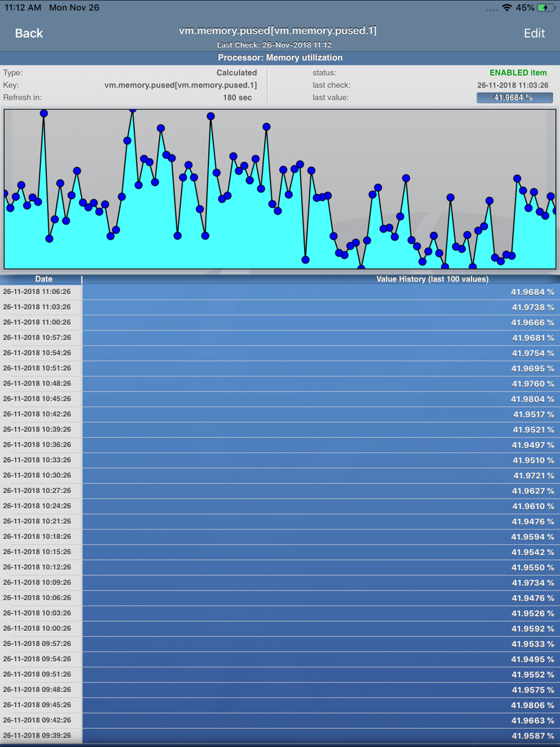Click Last Check: 26-Nov-2018 11:12 subtitle
Image resolution: width=560 pixels, height=747 pixels.
click(274, 45)
